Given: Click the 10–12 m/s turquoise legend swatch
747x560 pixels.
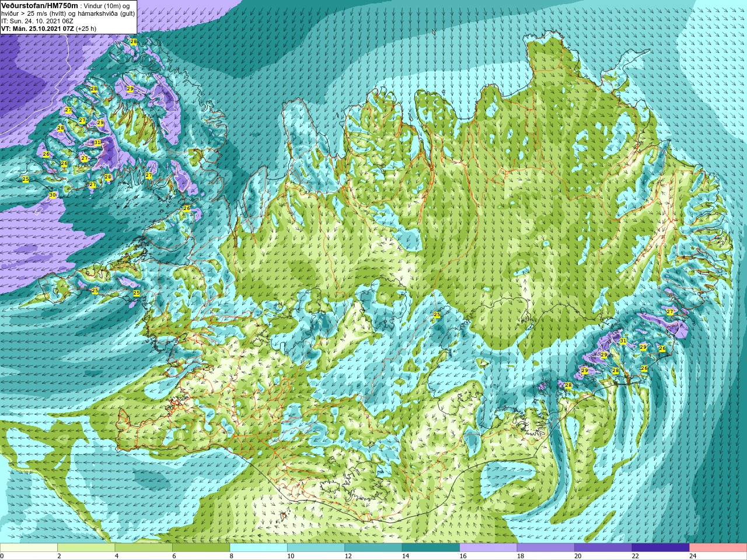Looking at the screenshot, I should [x=316, y=548].
